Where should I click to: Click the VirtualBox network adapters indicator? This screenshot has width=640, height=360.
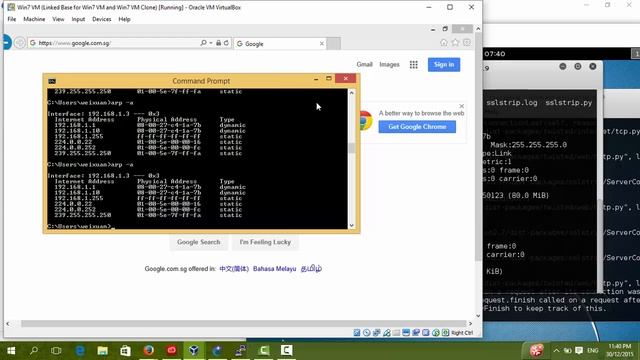tap(376, 333)
